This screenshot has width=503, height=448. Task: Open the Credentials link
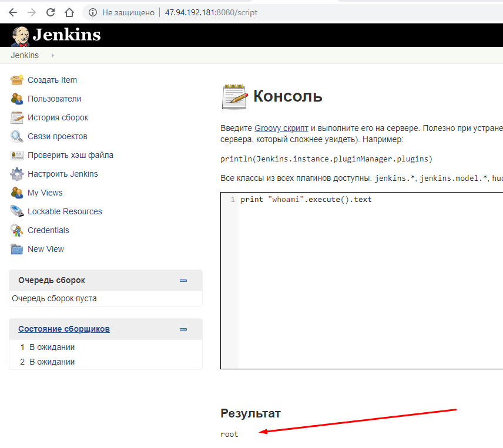(48, 230)
